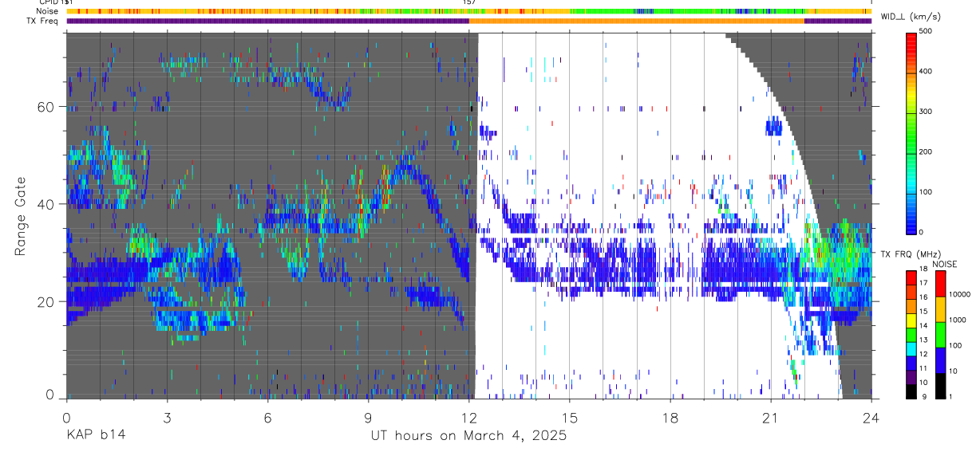980x452 pixels.
Task: Click the 400 tick on the width color bar
Action: 927,72
